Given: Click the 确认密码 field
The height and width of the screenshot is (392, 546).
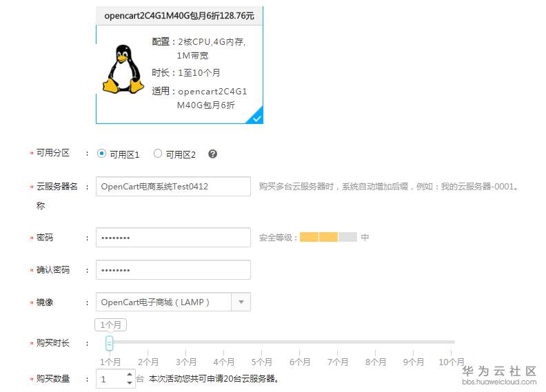Looking at the screenshot, I should coord(173,270).
